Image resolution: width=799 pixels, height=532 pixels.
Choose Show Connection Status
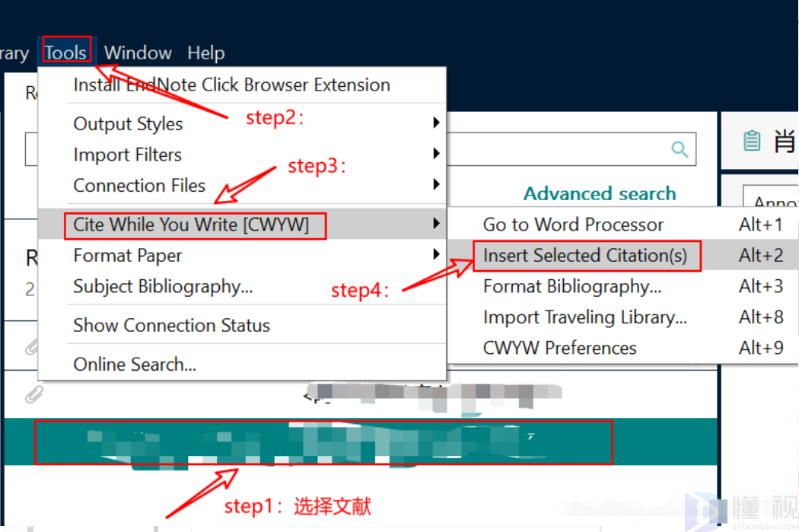(x=172, y=325)
